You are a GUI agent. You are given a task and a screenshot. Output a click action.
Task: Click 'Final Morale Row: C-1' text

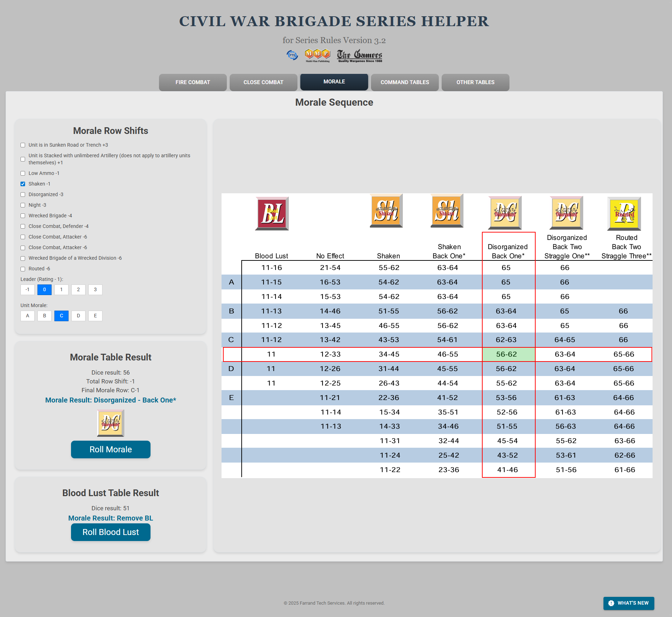pyautogui.click(x=111, y=390)
